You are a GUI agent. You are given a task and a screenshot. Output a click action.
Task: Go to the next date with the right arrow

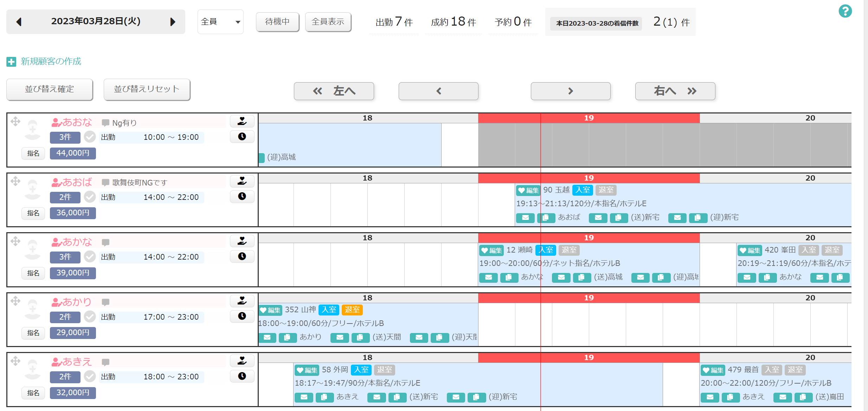(173, 22)
